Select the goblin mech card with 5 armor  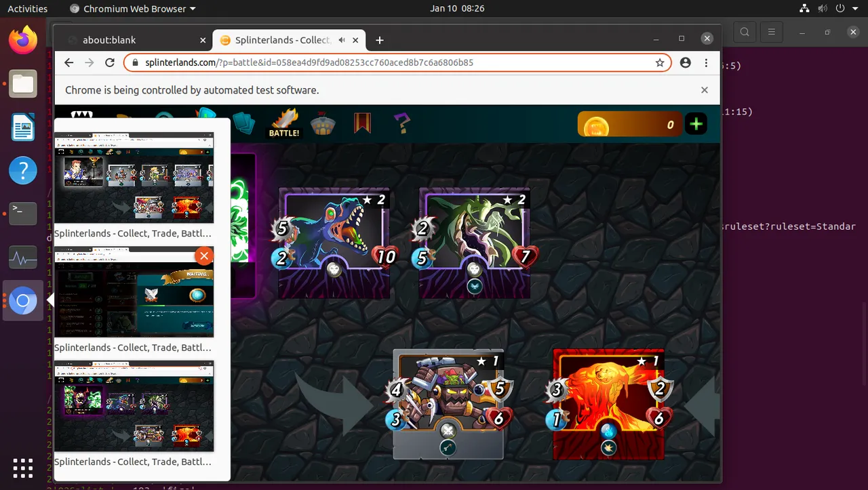(449, 404)
